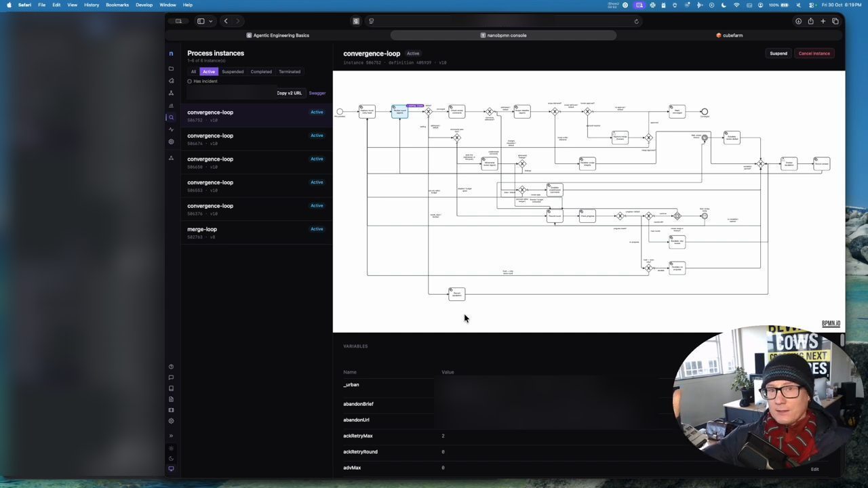Go back with Safari's back arrow
This screenshot has width=868, height=488.
226,21
